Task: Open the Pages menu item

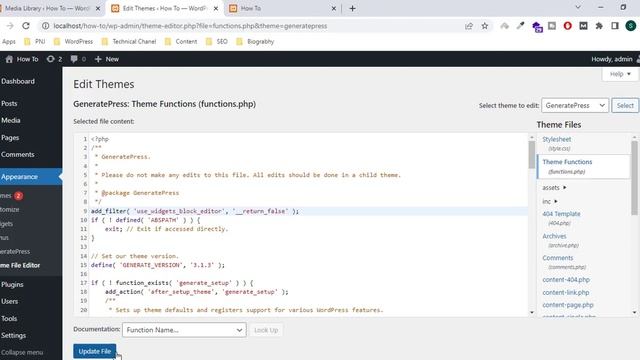Action: [x=10, y=138]
